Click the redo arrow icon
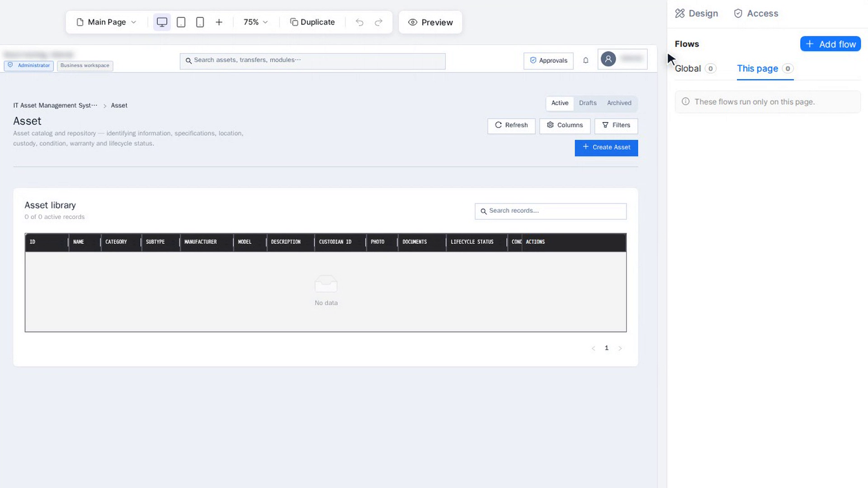This screenshot has width=868, height=488. 378,22
